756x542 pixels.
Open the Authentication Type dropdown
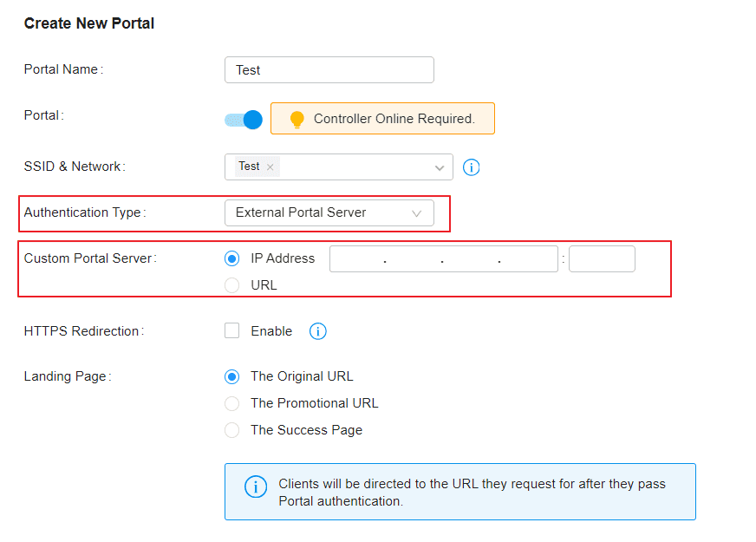[329, 212]
